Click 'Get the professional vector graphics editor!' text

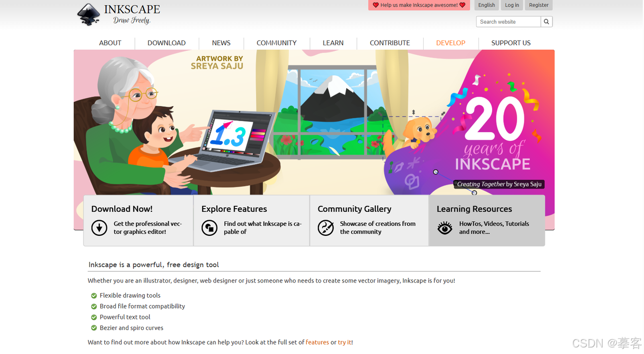pyautogui.click(x=147, y=228)
